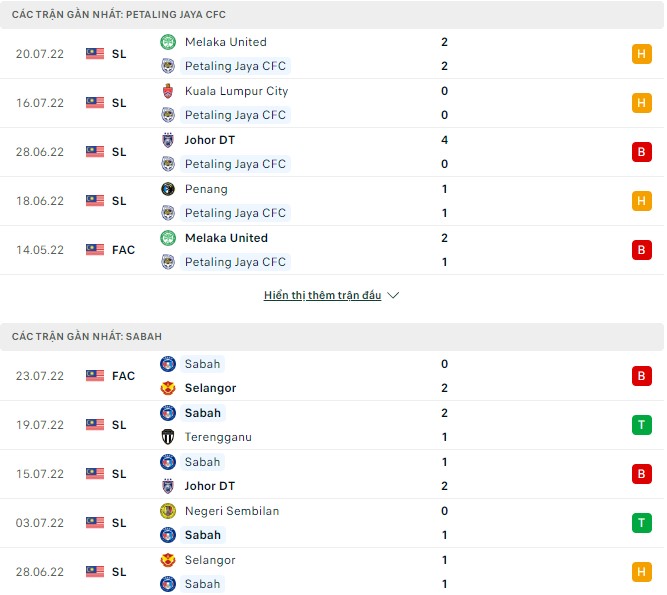667x595 pixels.
Task: Open the Terengganu team link
Action: point(218,437)
